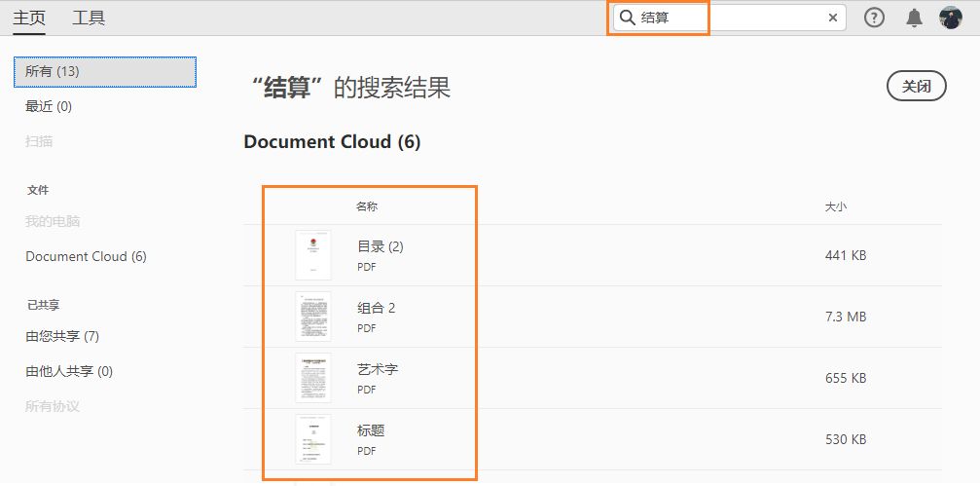
Task: Select 我的电脑 in the sidebar
Action: click(53, 221)
